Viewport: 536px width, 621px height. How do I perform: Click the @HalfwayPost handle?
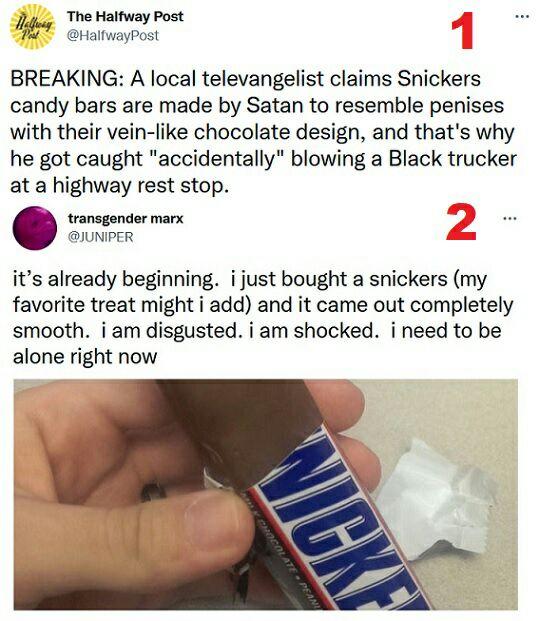click(113, 36)
